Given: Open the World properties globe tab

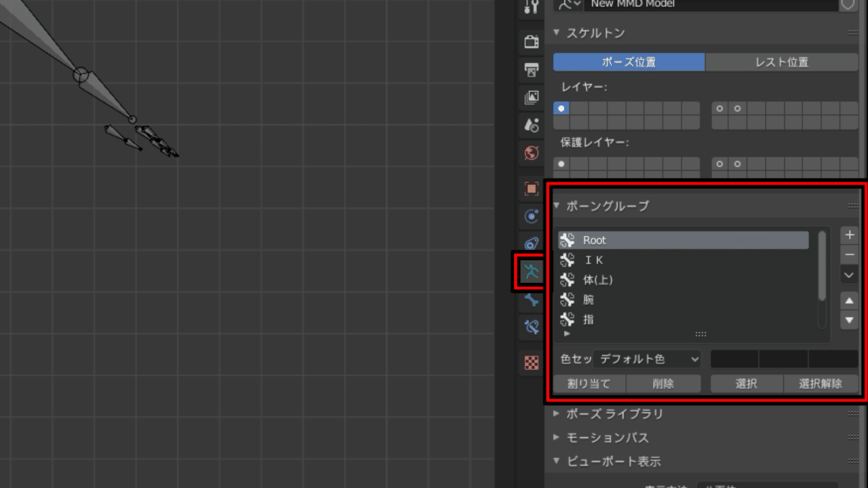Looking at the screenshot, I should point(532,153).
